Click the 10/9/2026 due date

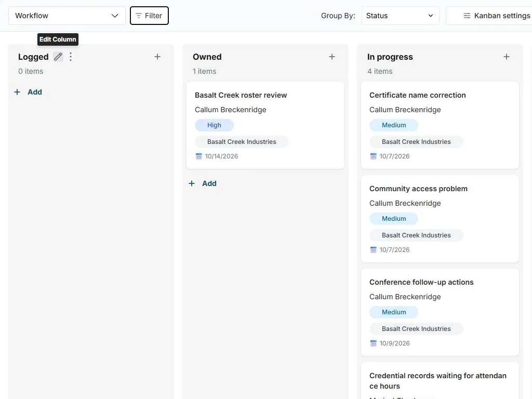pyautogui.click(x=394, y=344)
